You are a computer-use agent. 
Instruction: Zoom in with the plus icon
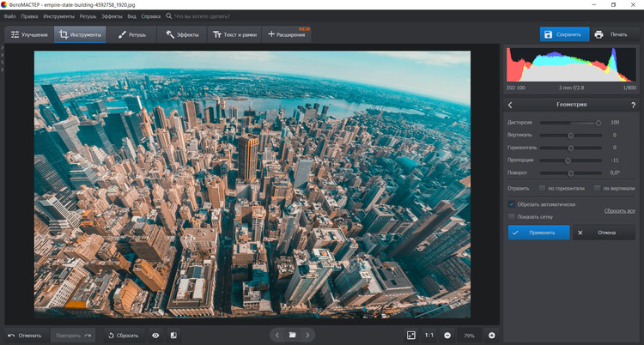pyautogui.click(x=492, y=335)
